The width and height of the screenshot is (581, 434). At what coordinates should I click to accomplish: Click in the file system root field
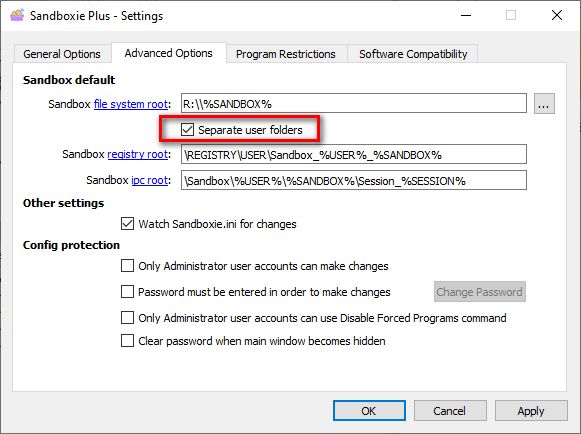[x=353, y=103]
